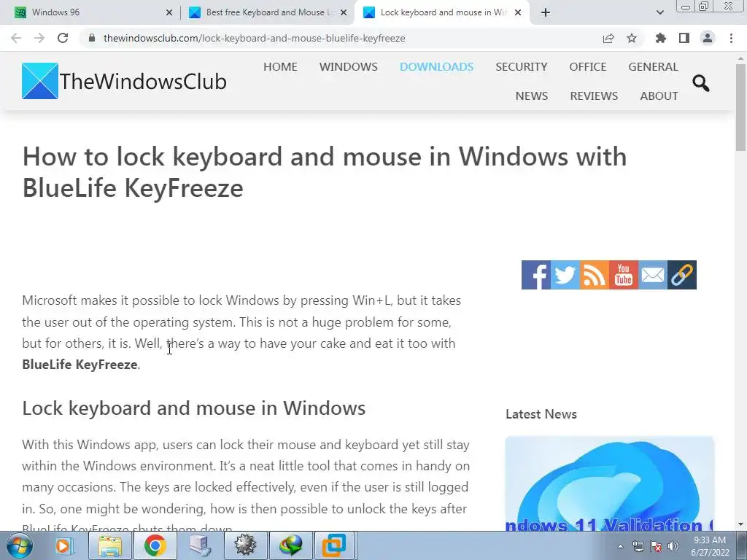Click the email envelope icon
The image size is (747, 560).
(x=653, y=275)
